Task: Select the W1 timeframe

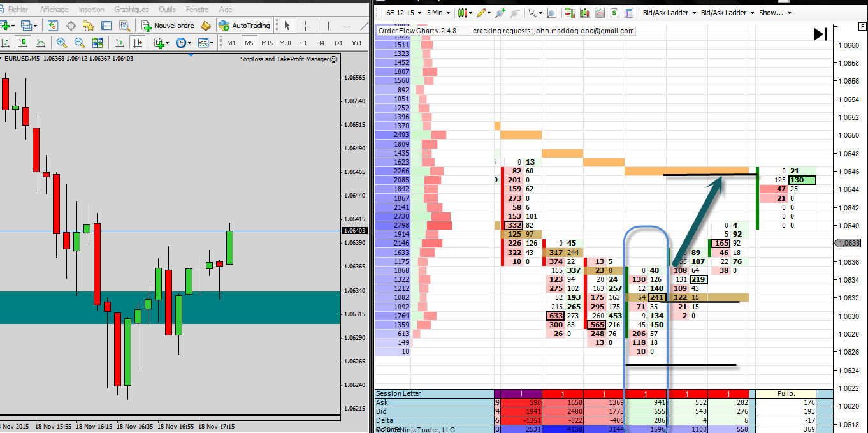Action: pos(357,43)
